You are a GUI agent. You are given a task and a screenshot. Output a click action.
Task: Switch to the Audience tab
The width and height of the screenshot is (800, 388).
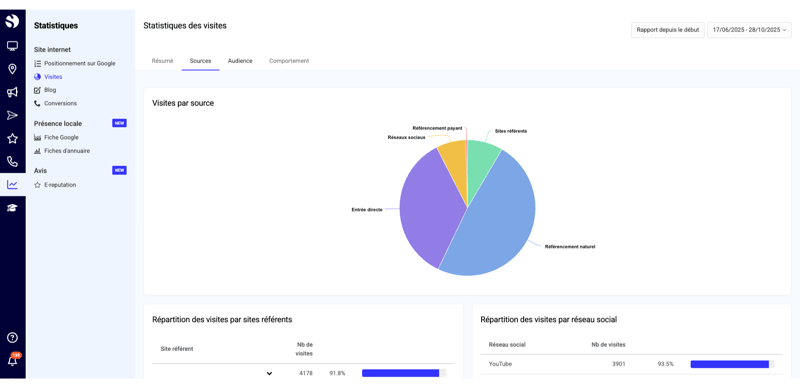(x=240, y=61)
